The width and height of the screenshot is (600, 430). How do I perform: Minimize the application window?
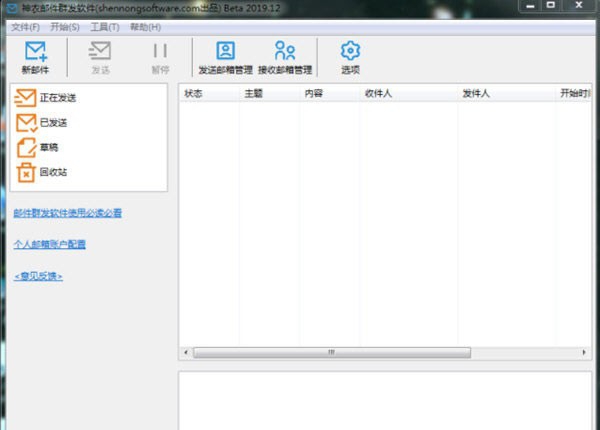pyautogui.click(x=530, y=6)
